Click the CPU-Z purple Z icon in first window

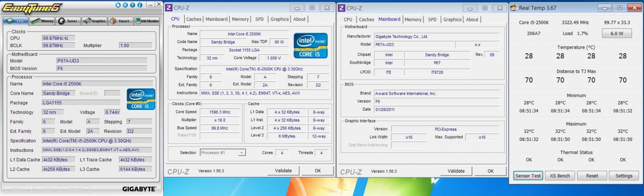click(169, 8)
